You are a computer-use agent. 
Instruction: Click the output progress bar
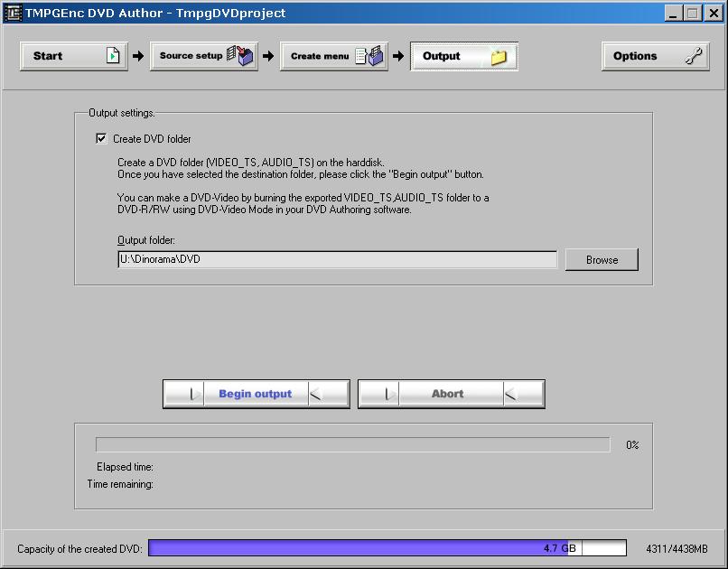click(x=352, y=445)
